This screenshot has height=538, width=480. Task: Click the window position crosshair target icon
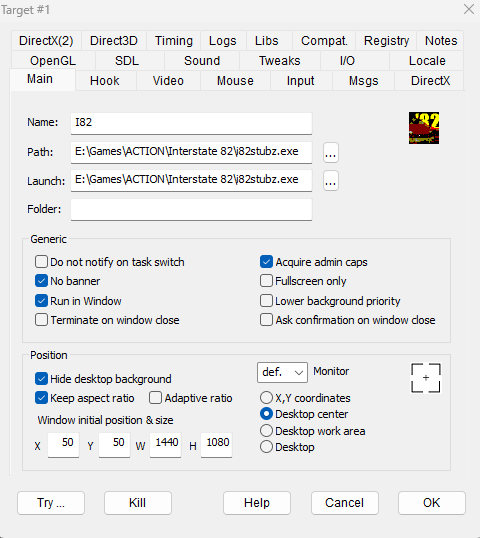click(425, 378)
